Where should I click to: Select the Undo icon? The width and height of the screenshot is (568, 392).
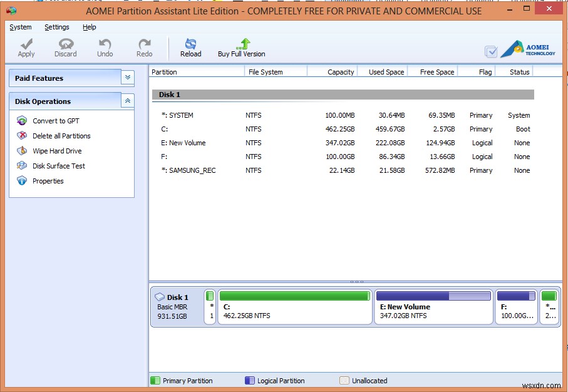click(105, 47)
